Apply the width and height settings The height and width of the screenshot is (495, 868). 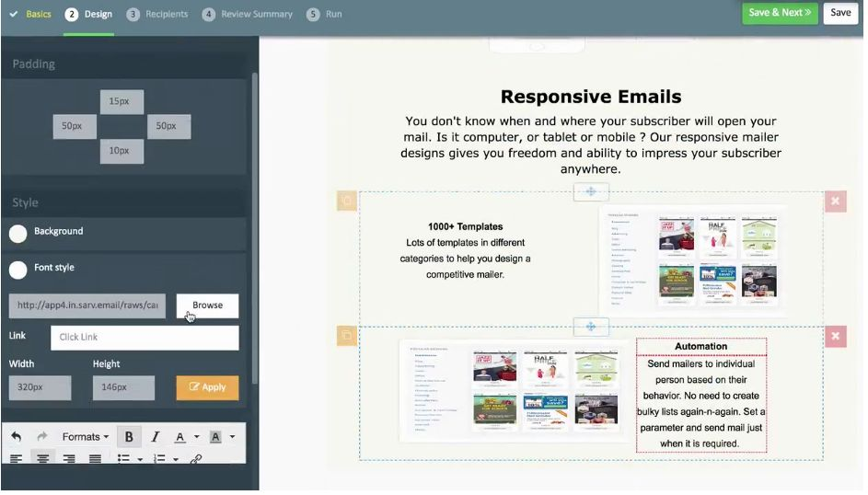[x=208, y=388]
